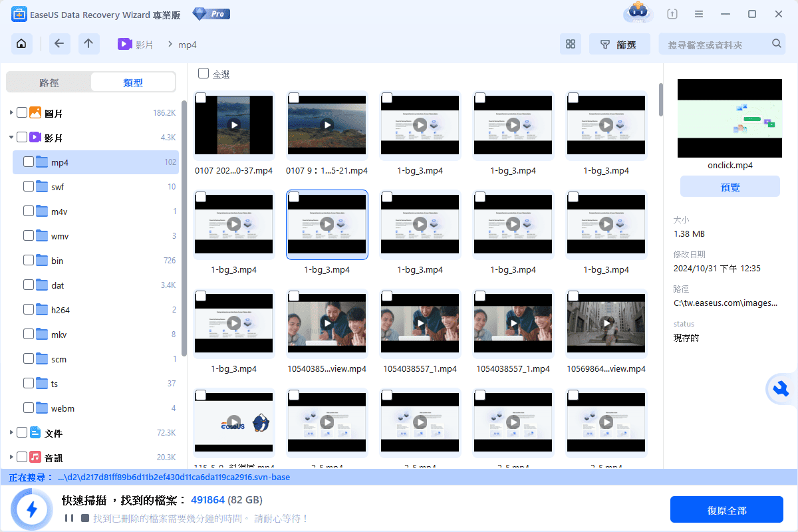798x532 pixels.
Task: Click the magnifier search icon
Action: point(777,44)
